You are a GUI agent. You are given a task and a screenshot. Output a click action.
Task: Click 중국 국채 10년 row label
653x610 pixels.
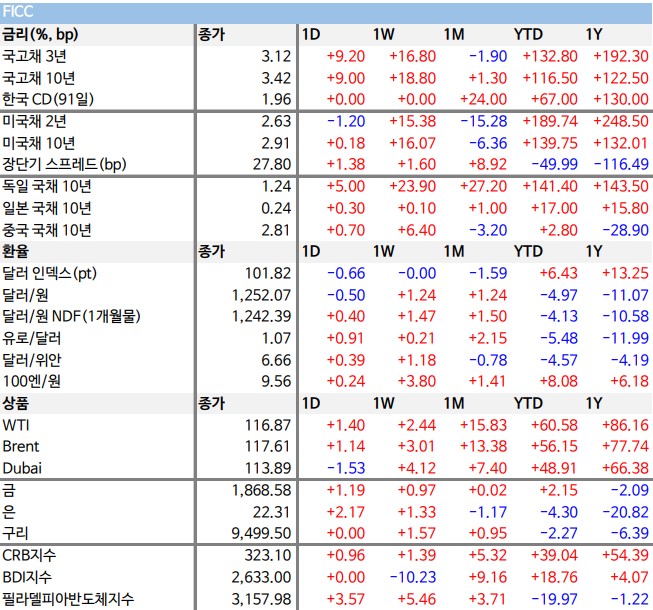(47, 230)
